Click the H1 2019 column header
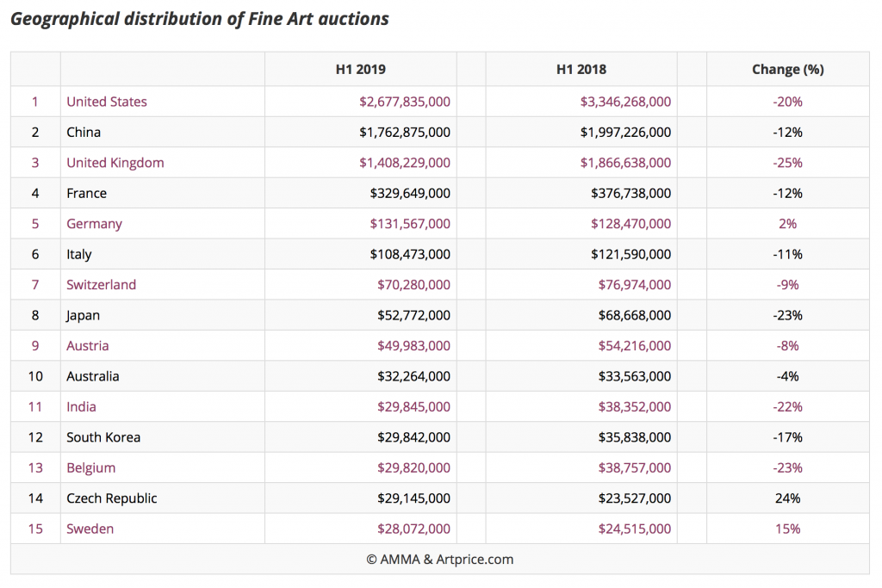882x588 pixels. [360, 69]
